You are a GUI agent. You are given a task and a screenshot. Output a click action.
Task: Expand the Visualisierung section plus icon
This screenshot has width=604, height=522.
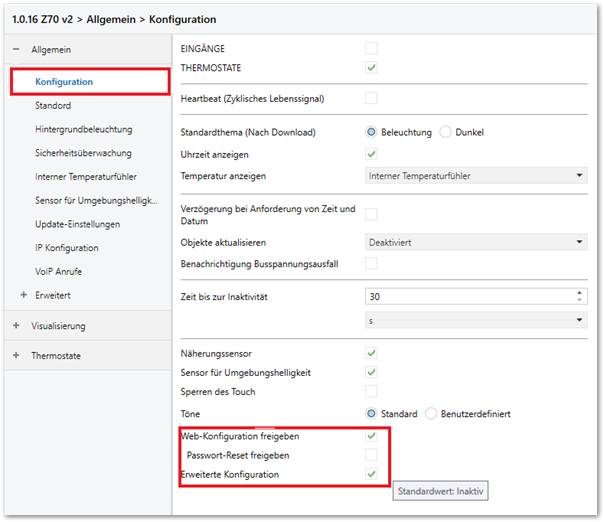pos(16,326)
